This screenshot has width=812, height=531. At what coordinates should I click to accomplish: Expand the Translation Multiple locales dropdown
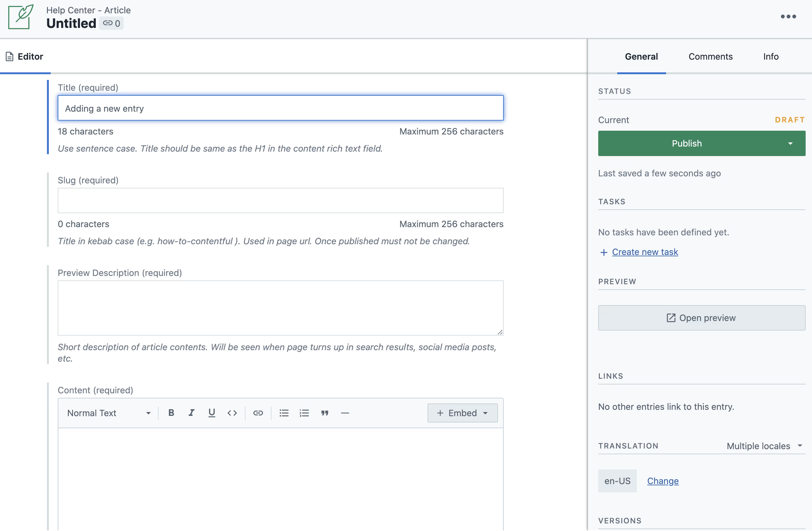765,446
